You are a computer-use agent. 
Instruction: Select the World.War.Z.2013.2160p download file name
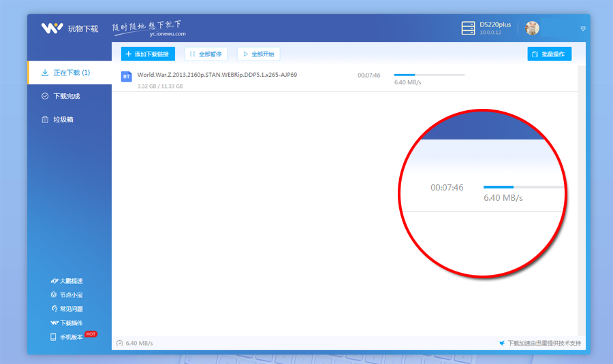[x=217, y=75]
